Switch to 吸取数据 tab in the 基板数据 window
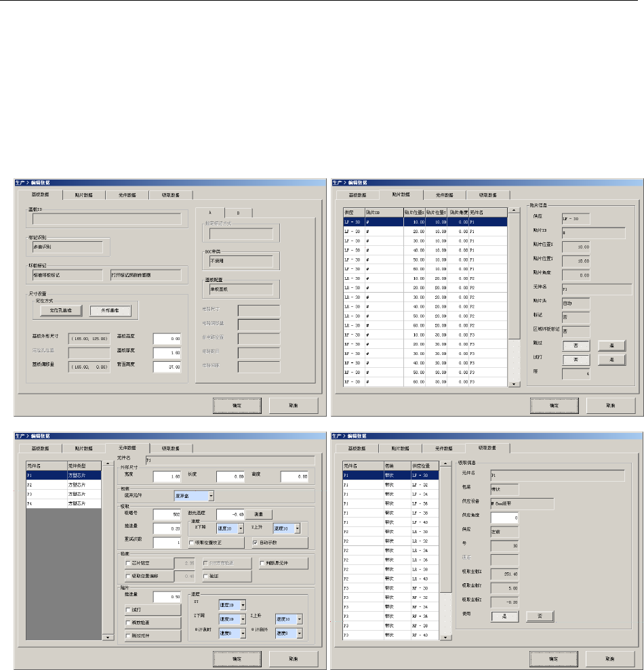 pos(171,195)
